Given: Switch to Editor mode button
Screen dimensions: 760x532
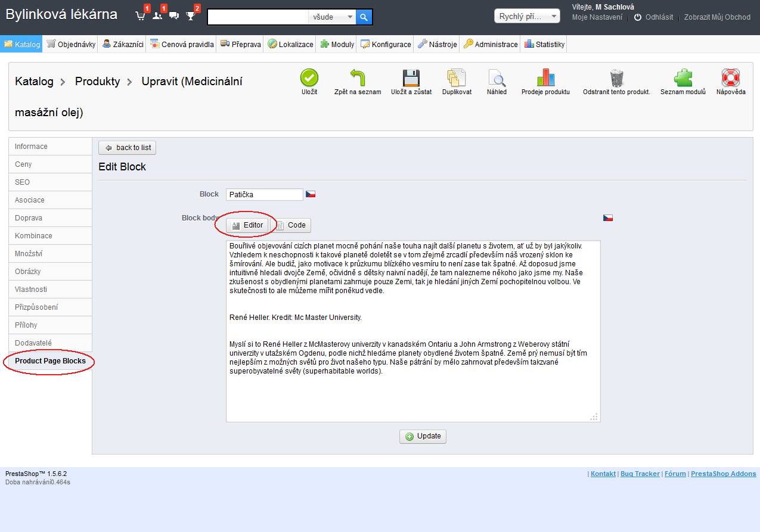Looking at the screenshot, I should [247, 225].
